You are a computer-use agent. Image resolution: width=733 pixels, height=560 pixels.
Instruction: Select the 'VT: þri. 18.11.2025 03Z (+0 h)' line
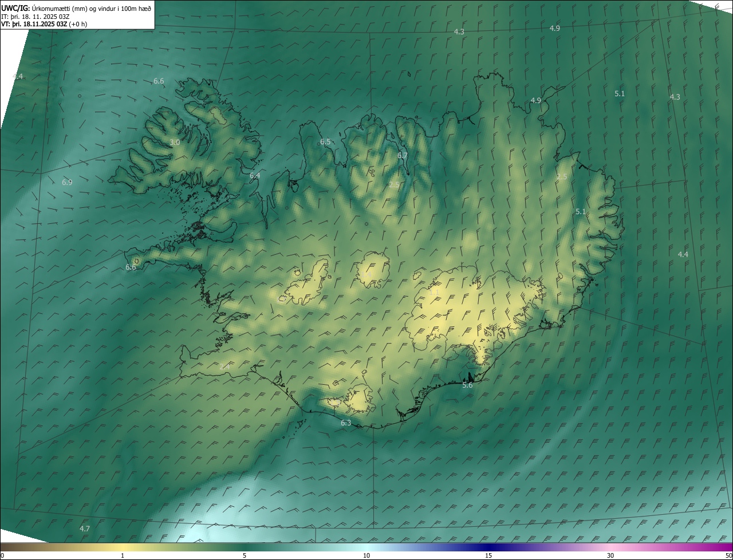(x=44, y=24)
